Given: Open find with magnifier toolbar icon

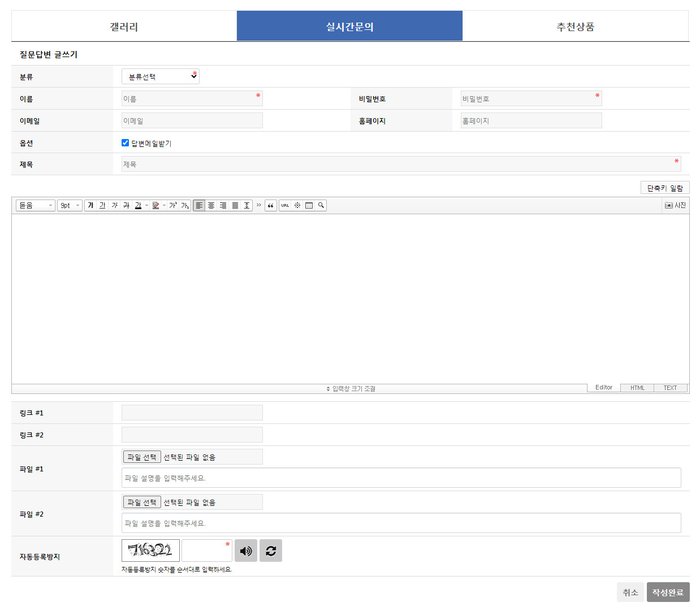Looking at the screenshot, I should click(x=321, y=206).
